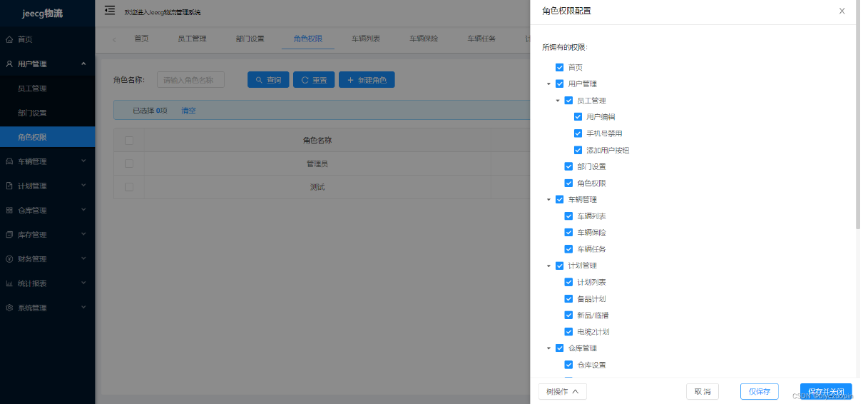Click the 仅保存 button

pyautogui.click(x=759, y=392)
